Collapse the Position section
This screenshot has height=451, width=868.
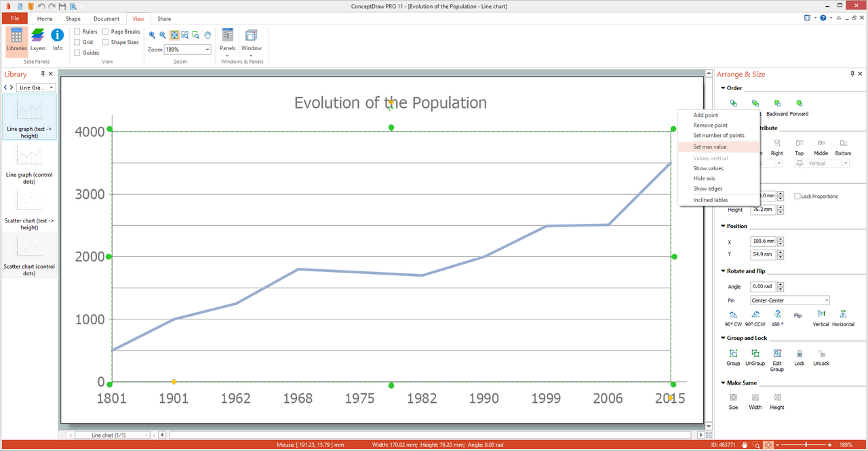[723, 227]
